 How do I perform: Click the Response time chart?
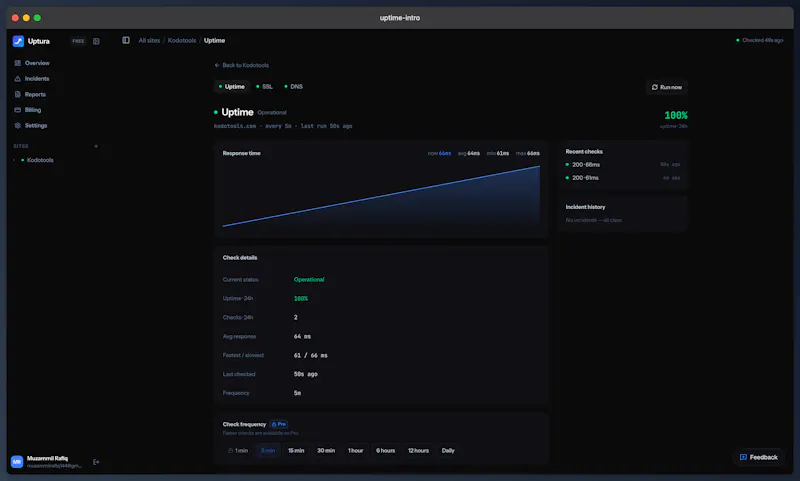[x=381, y=196]
